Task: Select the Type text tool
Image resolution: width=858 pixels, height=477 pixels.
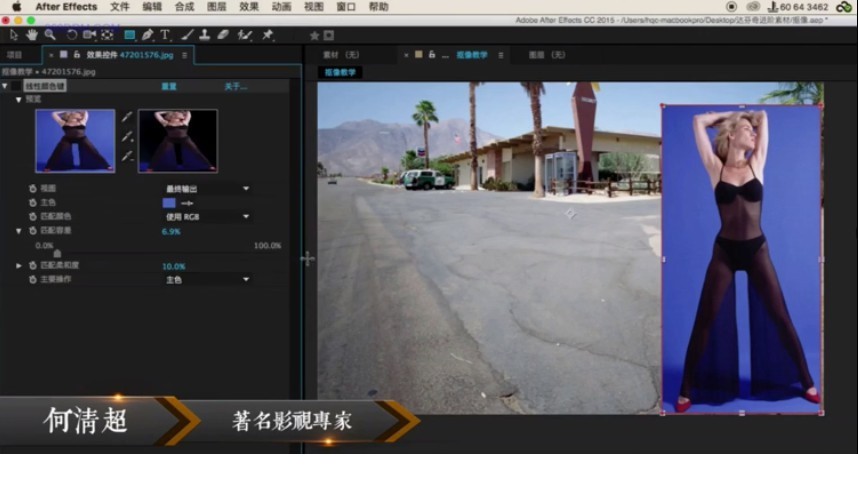Action: pyautogui.click(x=165, y=35)
